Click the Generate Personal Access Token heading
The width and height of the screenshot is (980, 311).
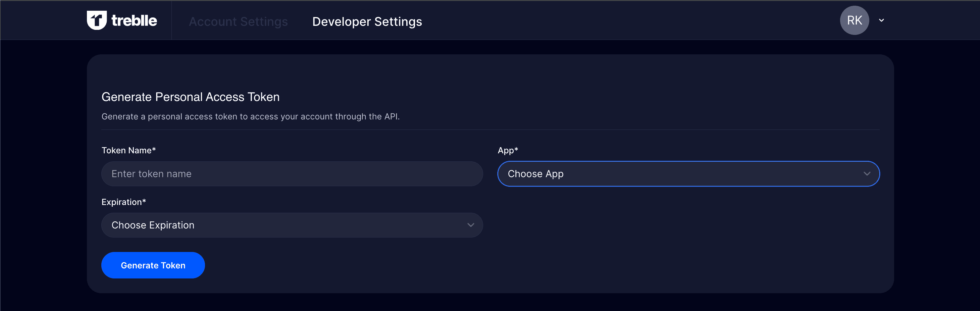[191, 97]
